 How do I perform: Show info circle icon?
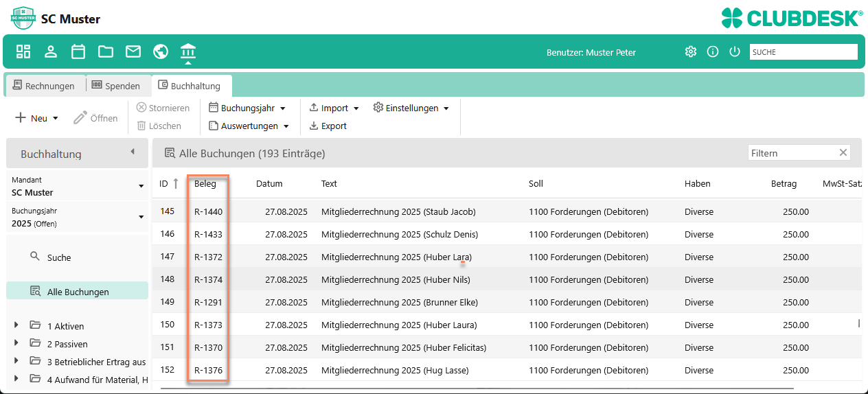[x=713, y=51]
